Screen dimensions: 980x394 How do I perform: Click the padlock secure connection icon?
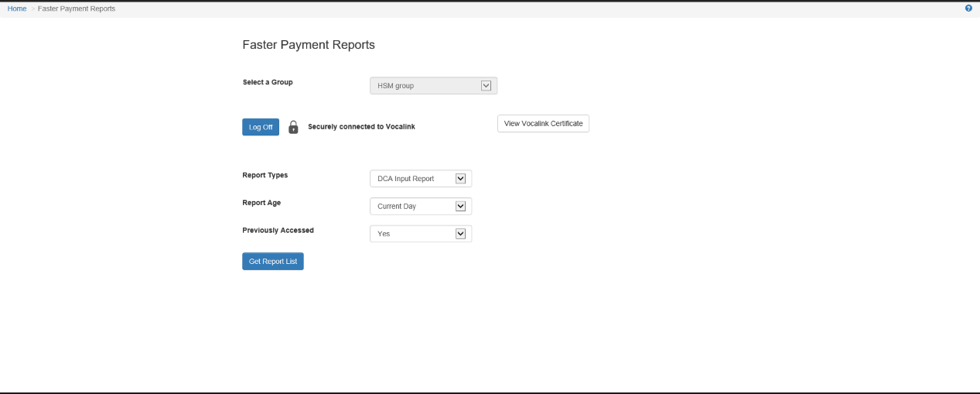click(x=293, y=127)
